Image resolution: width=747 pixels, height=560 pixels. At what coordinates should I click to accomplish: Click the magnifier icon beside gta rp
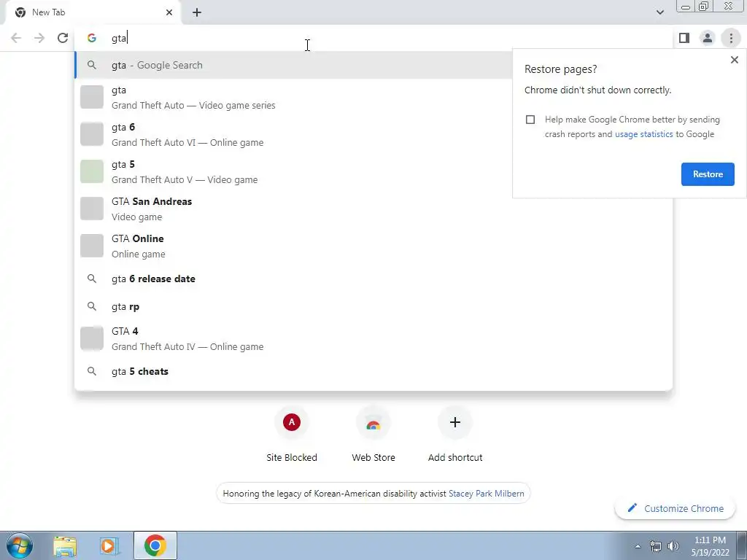[92, 307]
